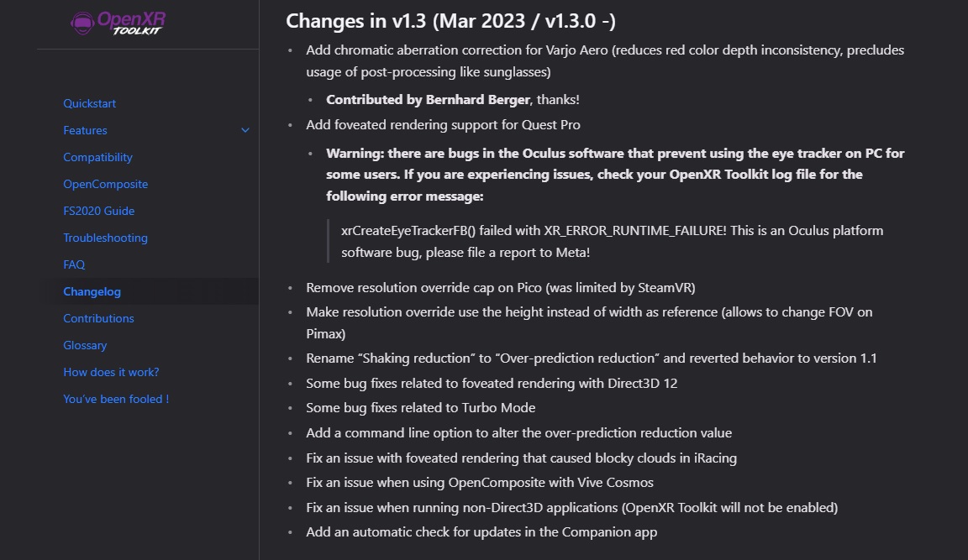The height and width of the screenshot is (560, 968).
Task: Expand the Features section chevron
Action: coord(245,130)
